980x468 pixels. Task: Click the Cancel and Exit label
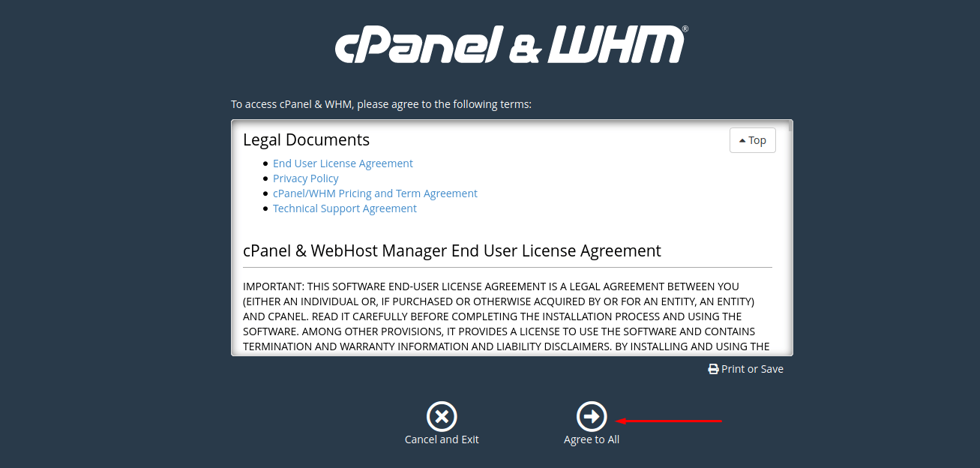(x=442, y=439)
